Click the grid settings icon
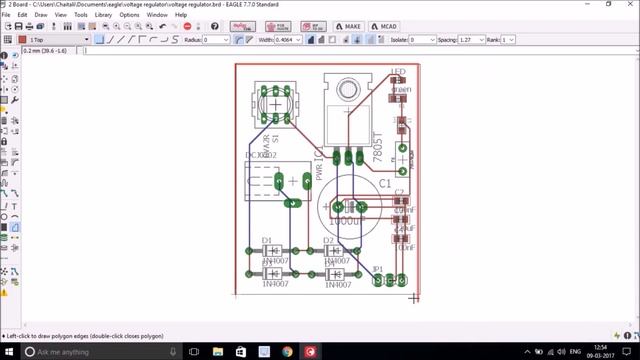 pos(8,40)
